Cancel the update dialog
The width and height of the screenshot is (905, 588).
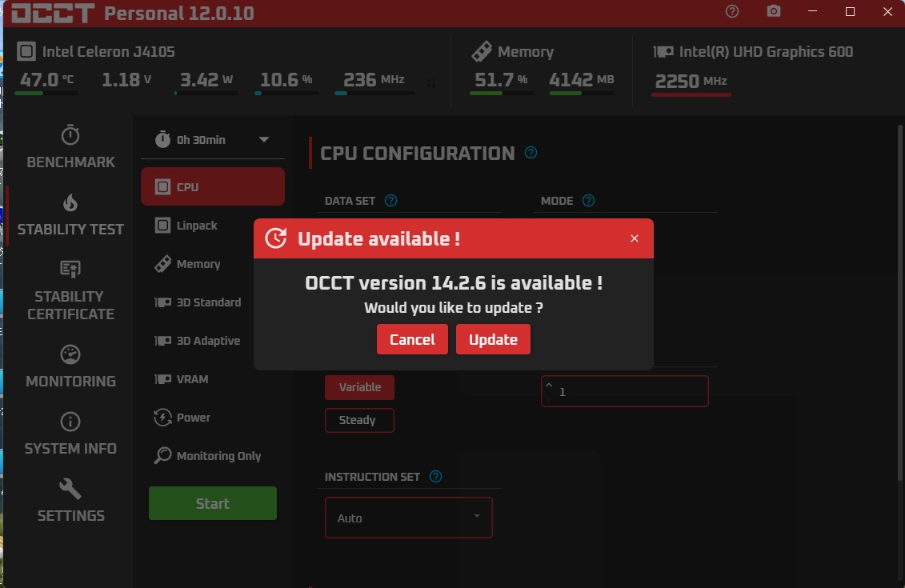(412, 338)
